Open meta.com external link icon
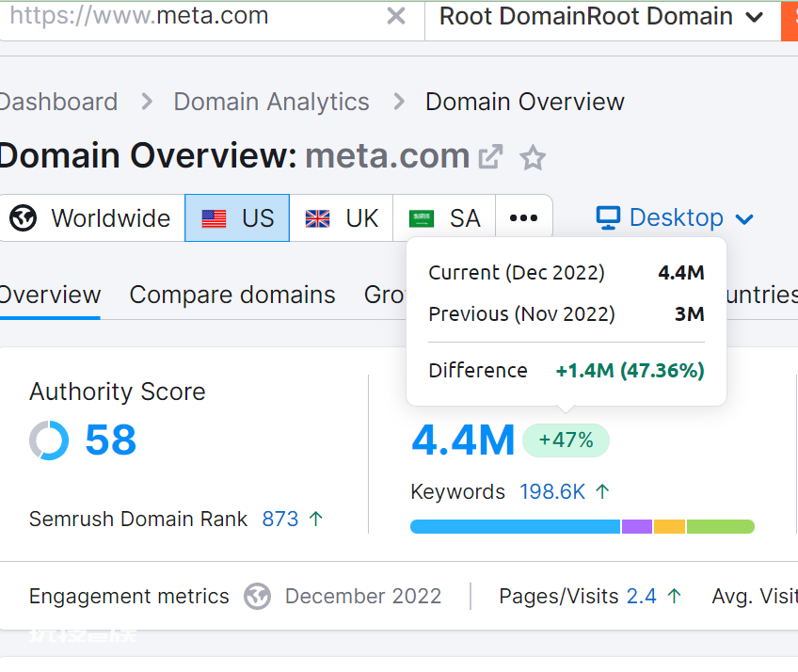The height and width of the screenshot is (672, 798). point(490,157)
